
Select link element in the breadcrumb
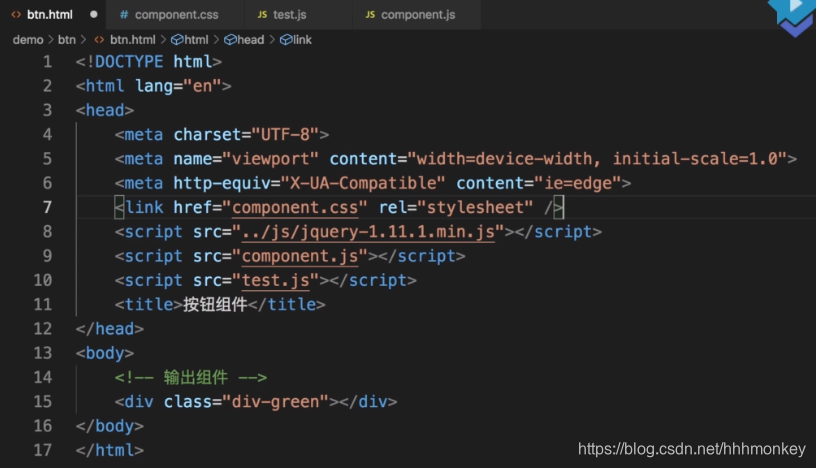click(x=302, y=40)
